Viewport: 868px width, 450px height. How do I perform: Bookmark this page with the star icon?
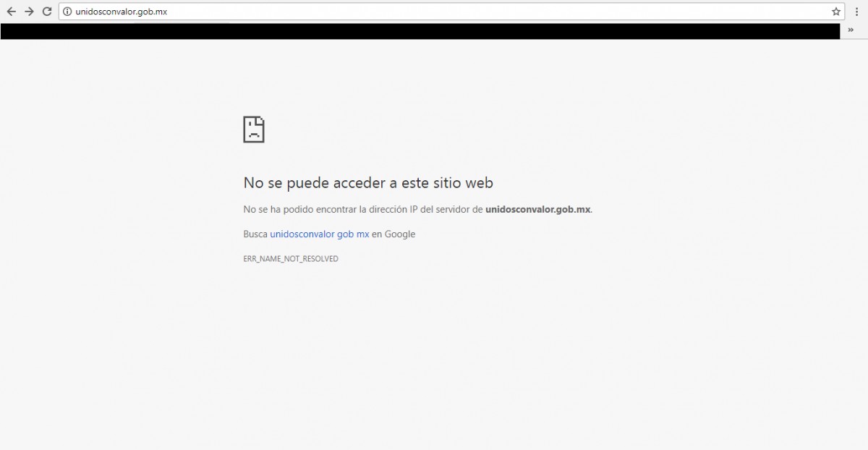tap(836, 12)
